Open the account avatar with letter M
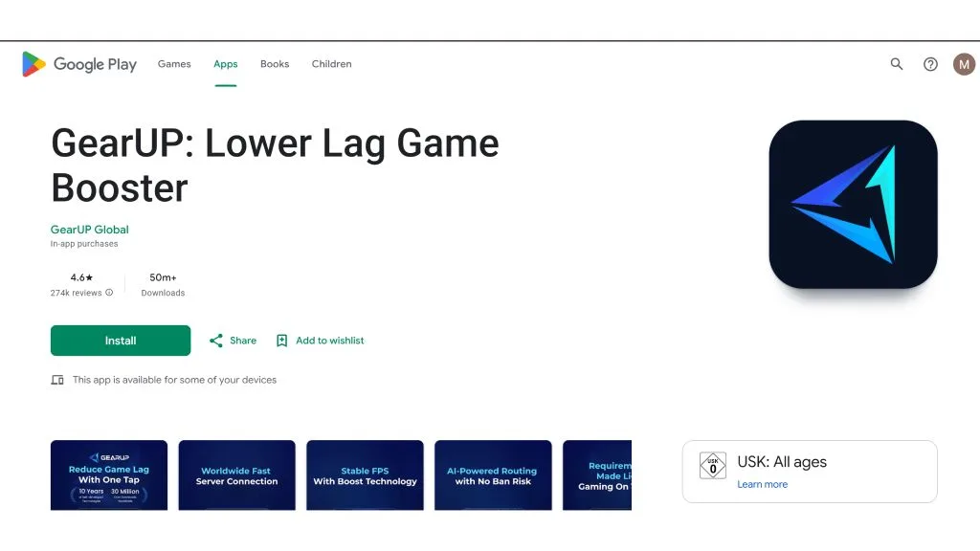The width and height of the screenshot is (980, 551). click(x=964, y=64)
